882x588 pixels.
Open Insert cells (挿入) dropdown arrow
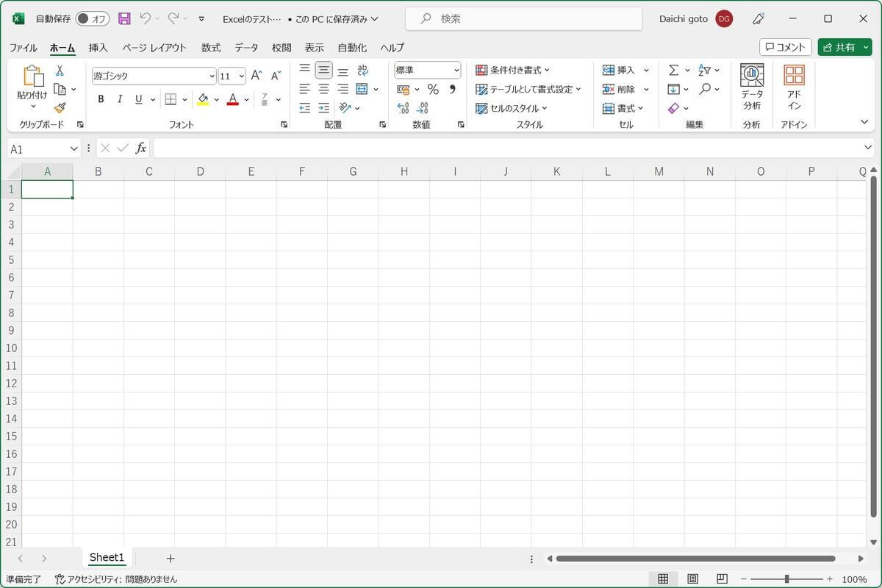[646, 71]
